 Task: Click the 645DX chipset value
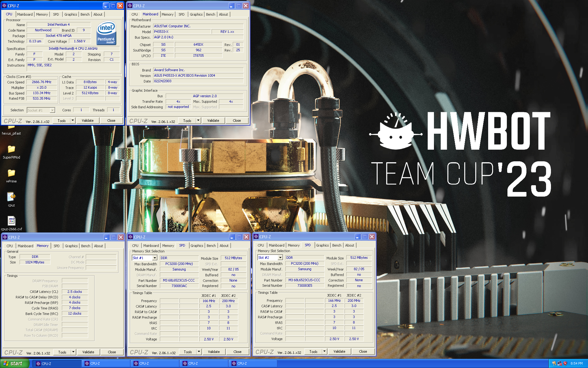tap(198, 44)
